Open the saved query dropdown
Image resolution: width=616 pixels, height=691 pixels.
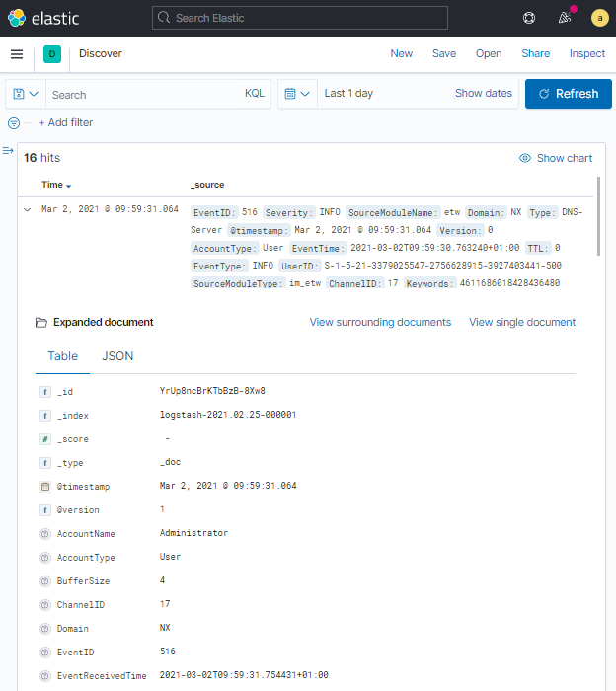(26, 94)
